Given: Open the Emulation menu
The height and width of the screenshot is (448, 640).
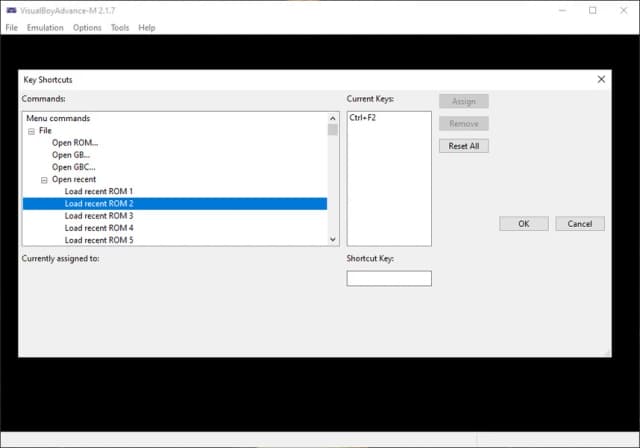Looking at the screenshot, I should click(45, 28).
